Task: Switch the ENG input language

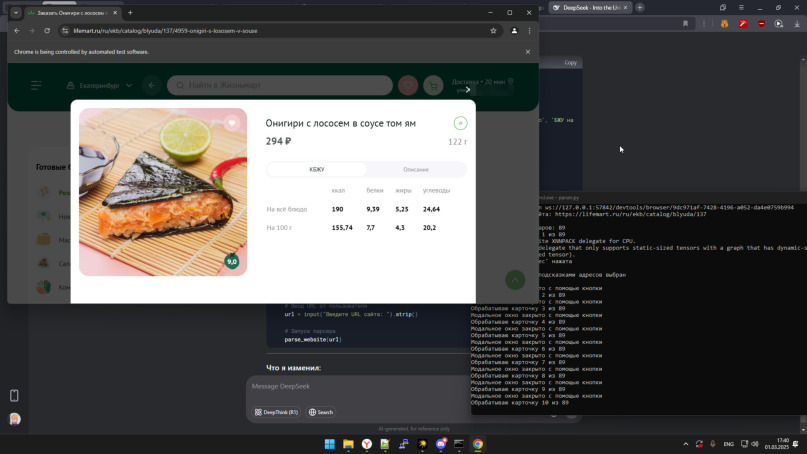Action: click(728, 444)
